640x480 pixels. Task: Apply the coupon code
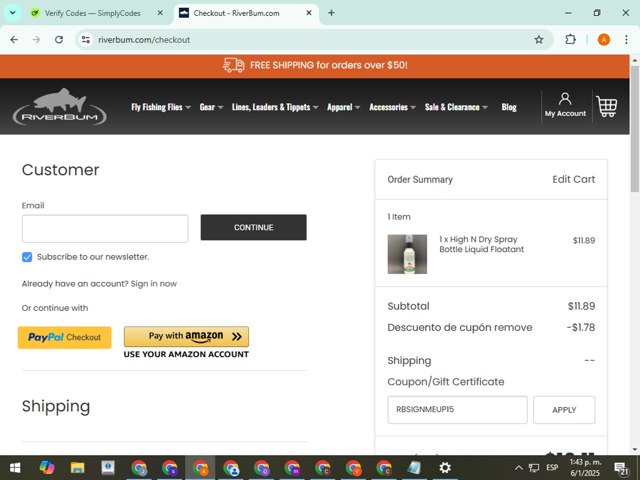click(x=564, y=410)
